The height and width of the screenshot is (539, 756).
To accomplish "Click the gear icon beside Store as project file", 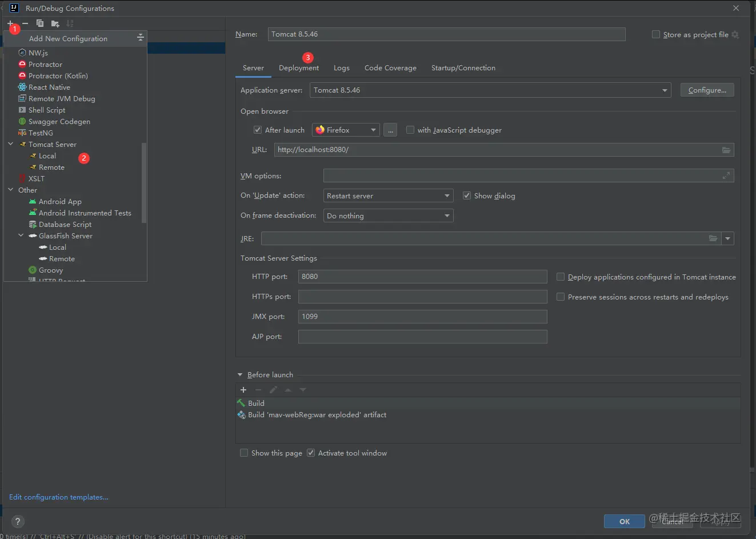I will point(735,35).
